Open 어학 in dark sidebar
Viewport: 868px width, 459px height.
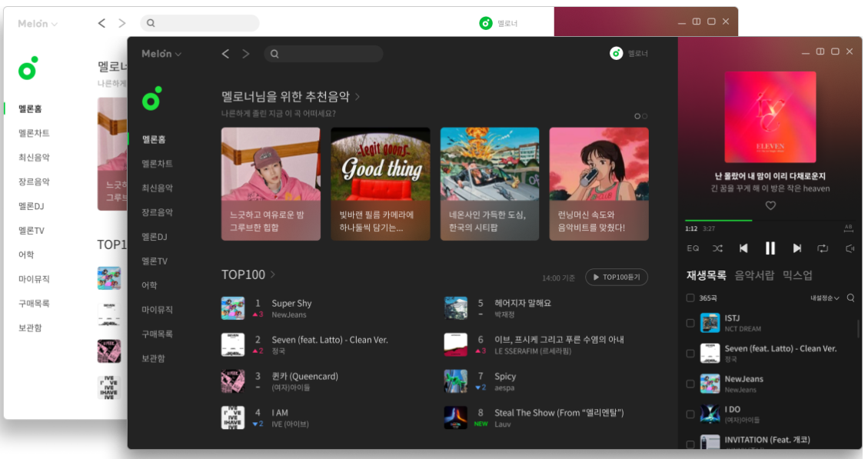point(149,286)
